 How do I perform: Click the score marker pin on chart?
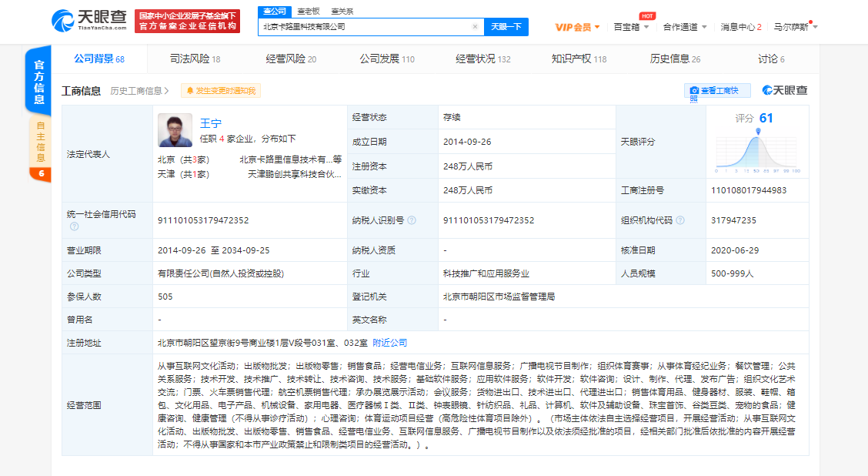pos(758,132)
